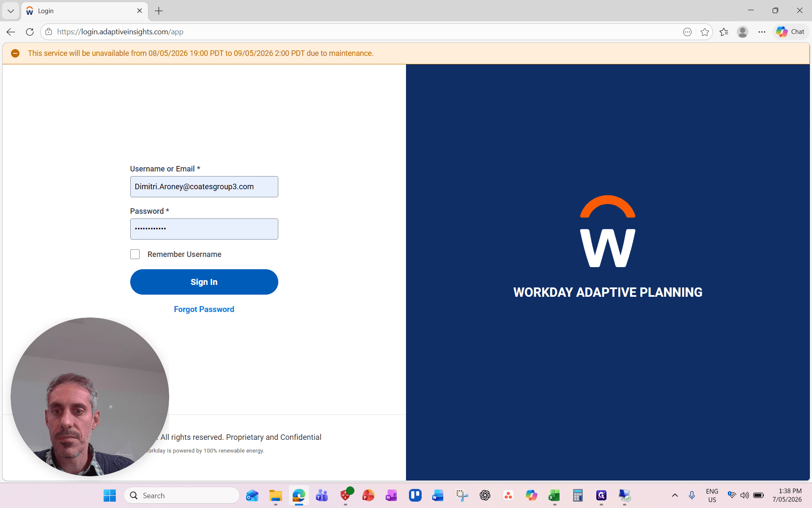Open Microsoft Teams from the taskbar

point(322,495)
